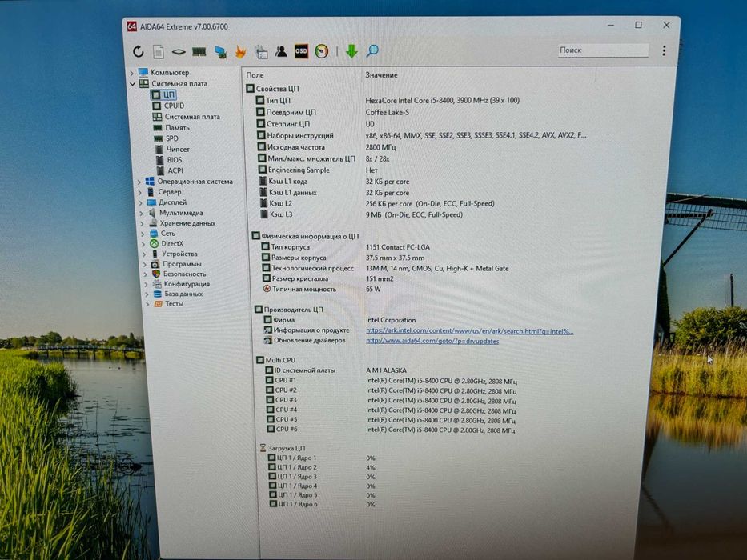This screenshot has height=560, width=747.
Task: Open the monitor diagnostics toolbar icon
Action: 220,51
